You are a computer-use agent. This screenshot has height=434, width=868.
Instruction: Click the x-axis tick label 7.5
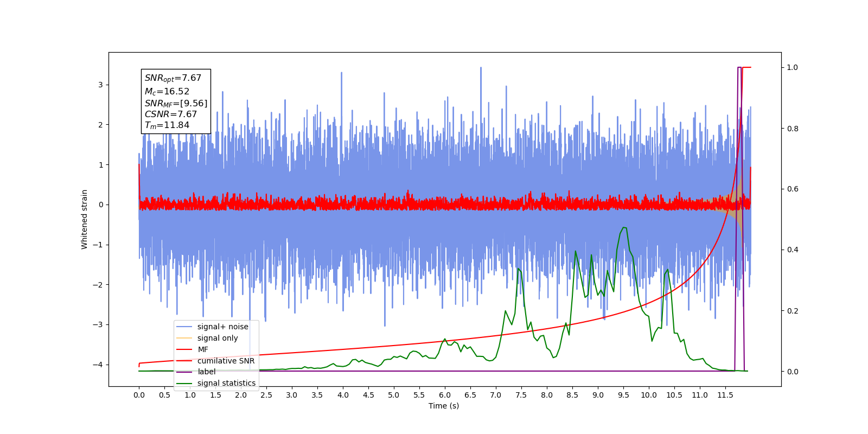[x=521, y=395]
